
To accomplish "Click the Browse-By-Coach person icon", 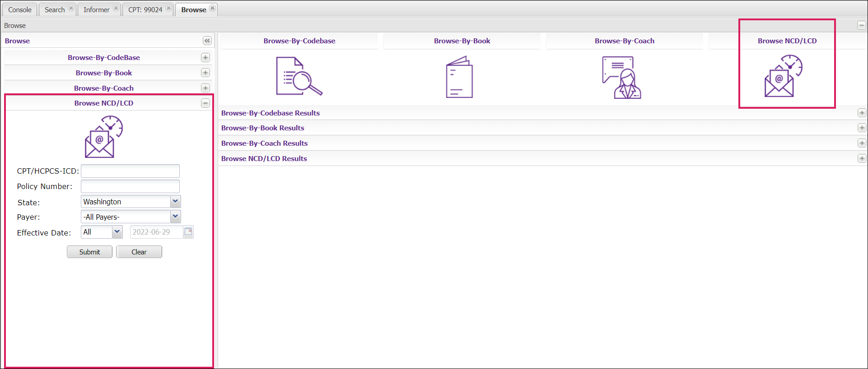I will click(x=621, y=77).
